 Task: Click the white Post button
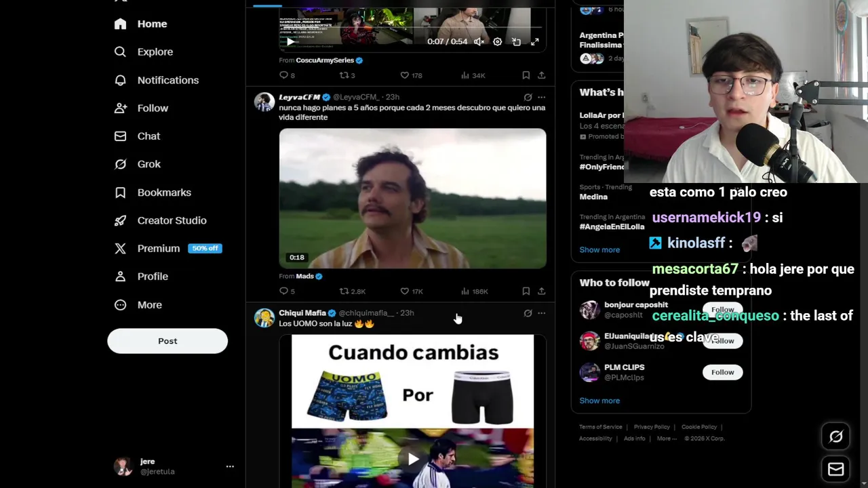tap(167, 341)
